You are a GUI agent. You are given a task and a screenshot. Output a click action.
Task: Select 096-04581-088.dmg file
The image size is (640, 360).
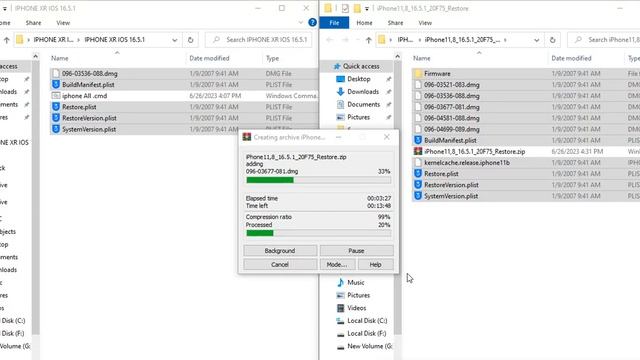pos(451,118)
